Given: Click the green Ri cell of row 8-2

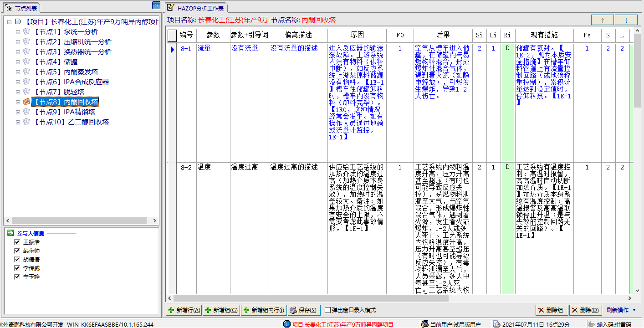Looking at the screenshot, I should click(x=507, y=228).
